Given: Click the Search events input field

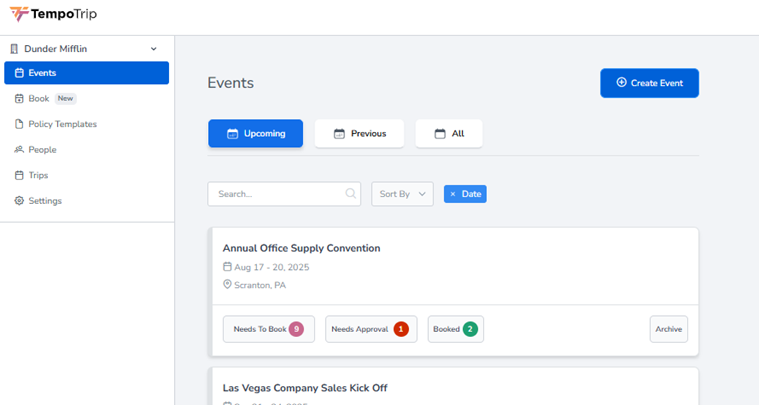Looking at the screenshot, I should 275,194.
